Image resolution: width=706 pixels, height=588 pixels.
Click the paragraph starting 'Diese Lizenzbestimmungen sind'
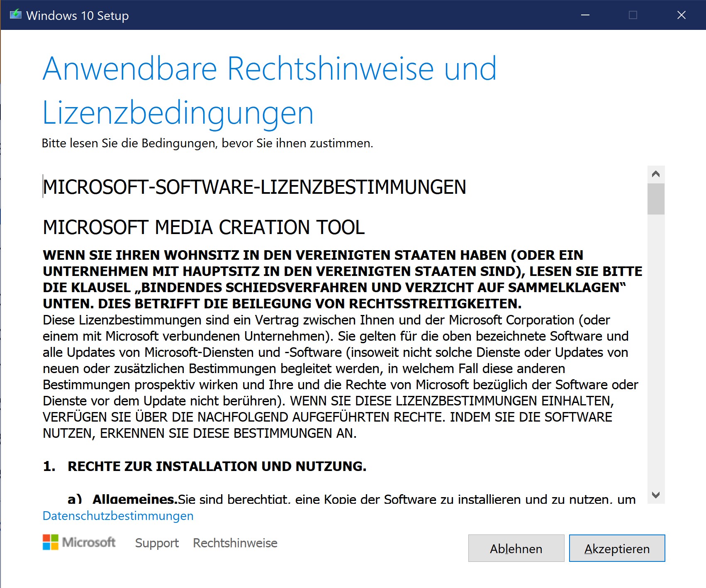pos(340,376)
